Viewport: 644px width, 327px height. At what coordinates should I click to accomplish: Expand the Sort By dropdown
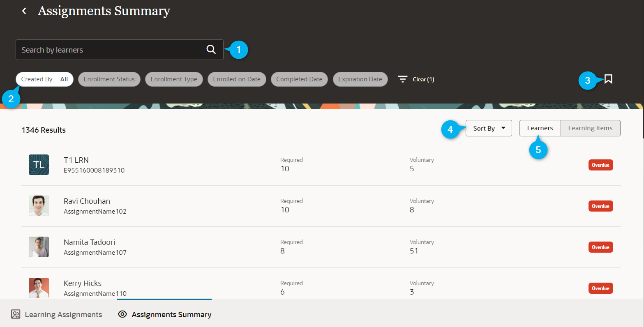click(489, 128)
